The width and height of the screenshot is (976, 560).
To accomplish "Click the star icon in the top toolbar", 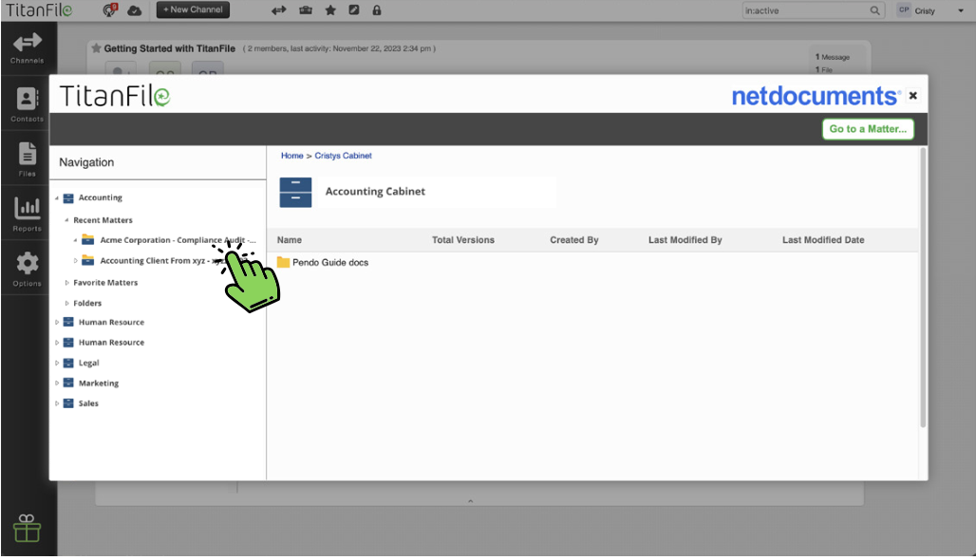I will [x=330, y=9].
